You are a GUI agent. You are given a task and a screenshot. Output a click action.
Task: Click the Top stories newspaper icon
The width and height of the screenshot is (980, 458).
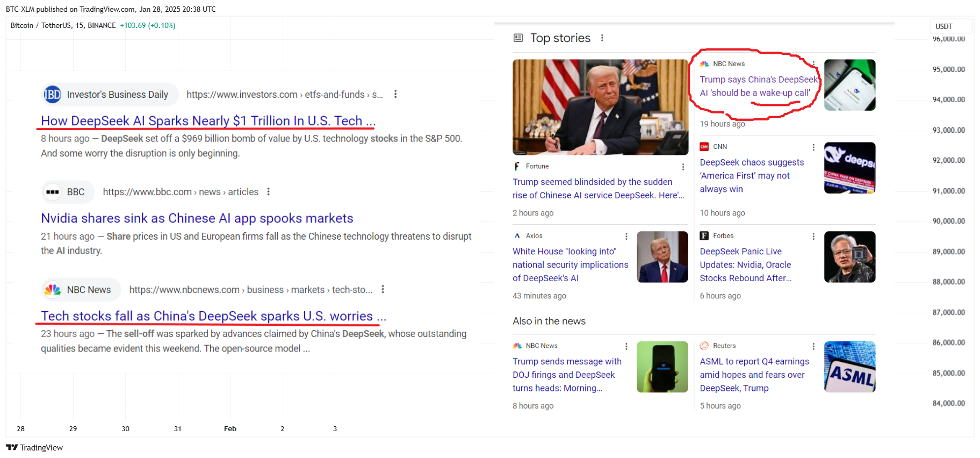(518, 38)
